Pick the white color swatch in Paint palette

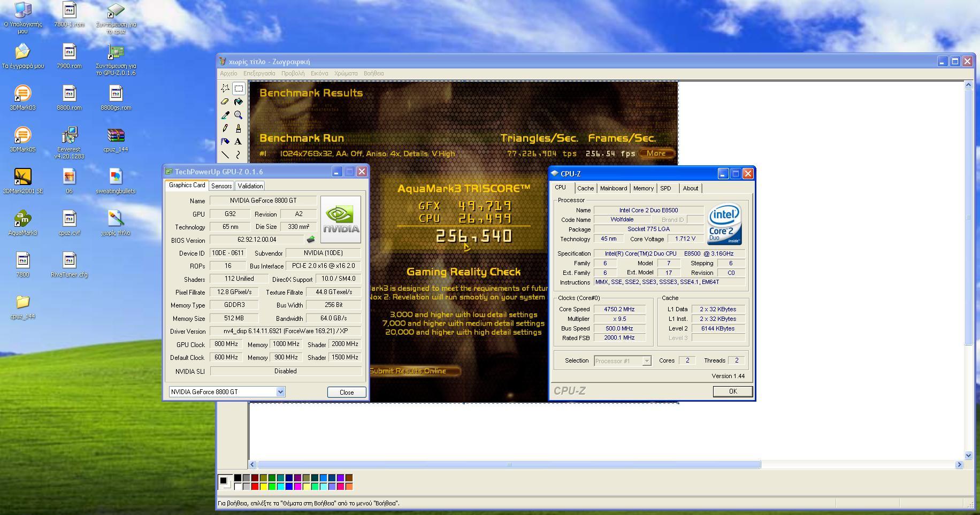coord(238,487)
